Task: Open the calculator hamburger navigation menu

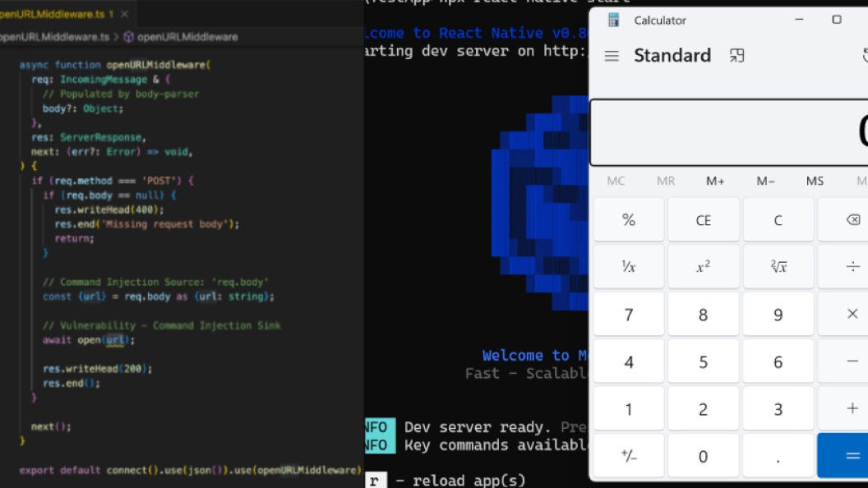Action: click(612, 56)
